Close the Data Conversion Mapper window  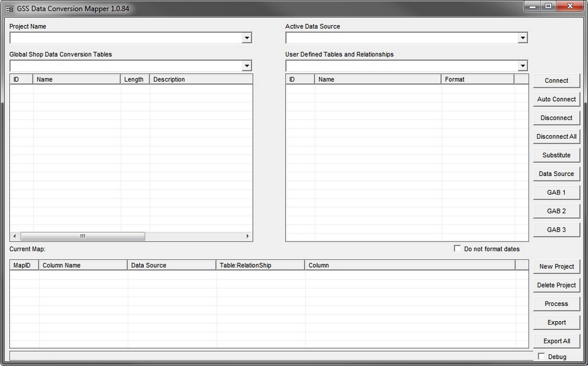[x=570, y=6]
